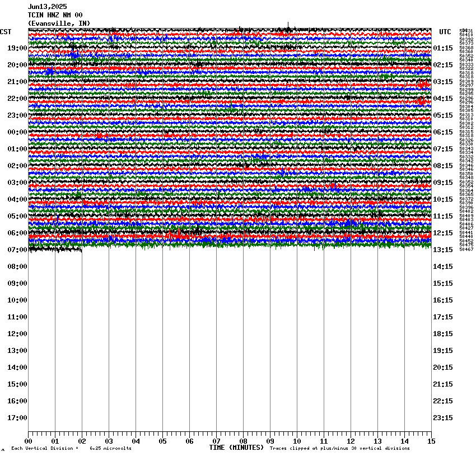Click minute tick label 10 on time axis
Image resolution: width=476 pixels, height=456 pixels.
[x=297, y=441]
